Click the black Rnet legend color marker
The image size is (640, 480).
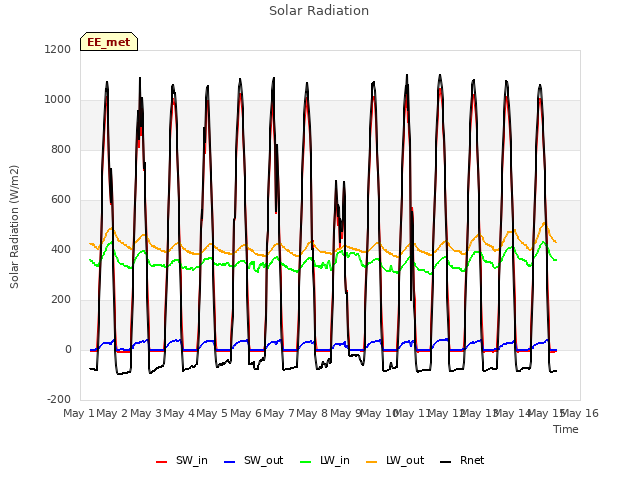(x=446, y=462)
